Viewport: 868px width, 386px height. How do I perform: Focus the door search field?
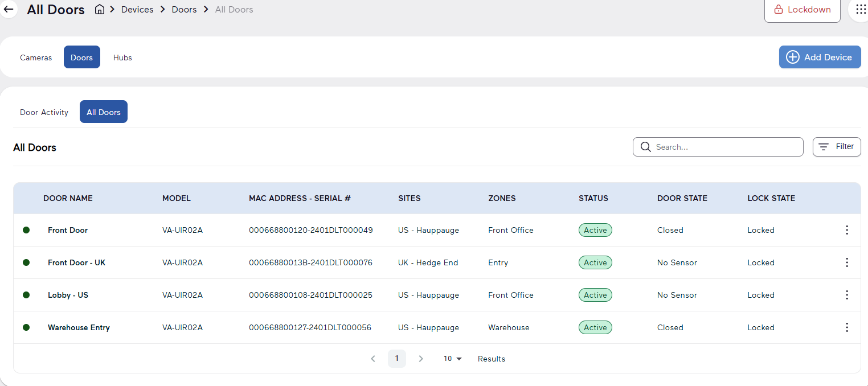pos(723,147)
